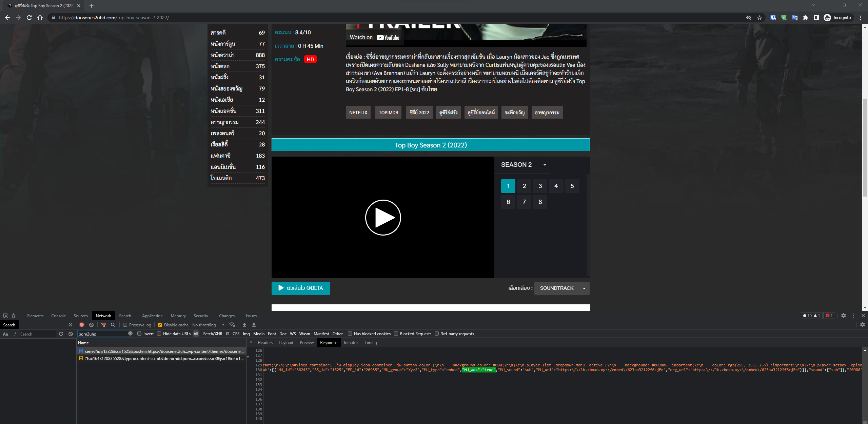
Task: Open the Headers tab of the response
Action: point(265,342)
